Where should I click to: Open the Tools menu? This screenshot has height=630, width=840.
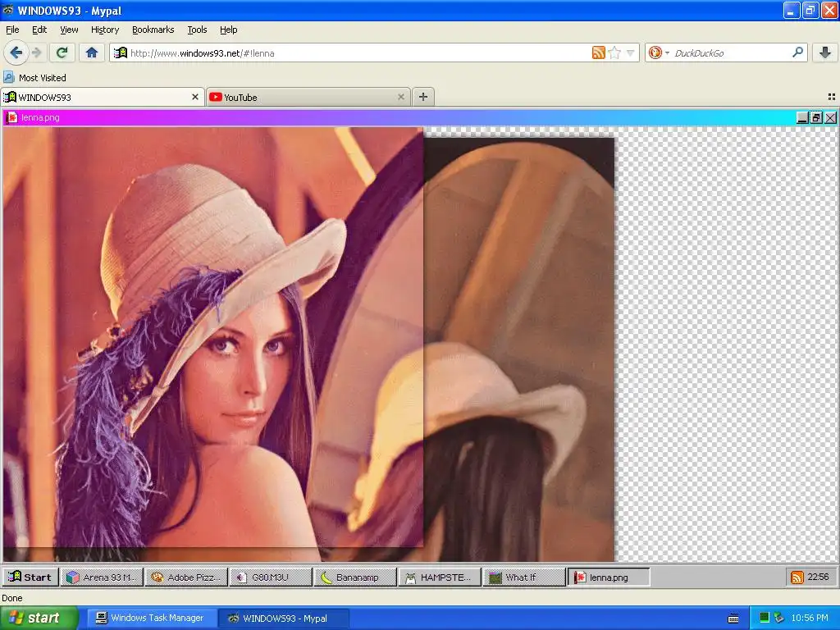197,30
